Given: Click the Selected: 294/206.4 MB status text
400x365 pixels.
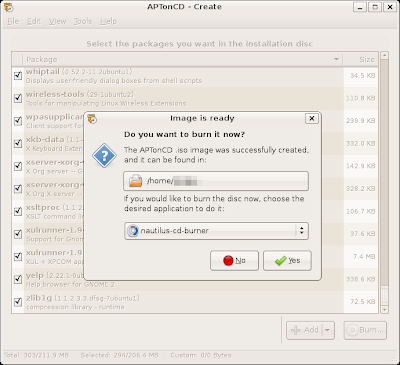Looking at the screenshot, I should pyautogui.click(x=119, y=355).
